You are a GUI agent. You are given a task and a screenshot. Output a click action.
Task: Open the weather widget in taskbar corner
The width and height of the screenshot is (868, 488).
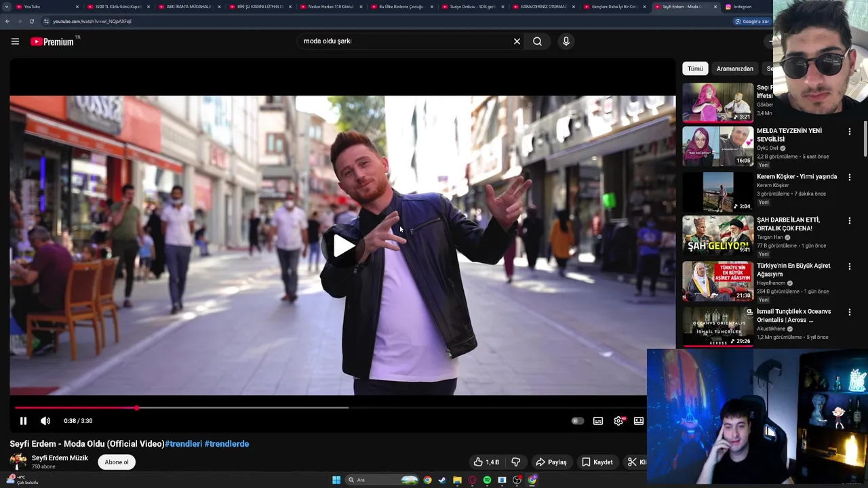tap(22, 480)
